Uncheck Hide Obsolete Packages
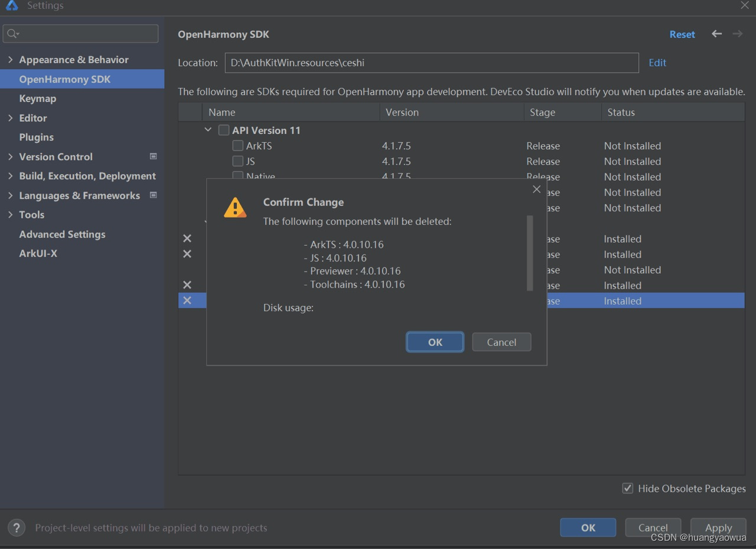The image size is (756, 549). (x=628, y=488)
